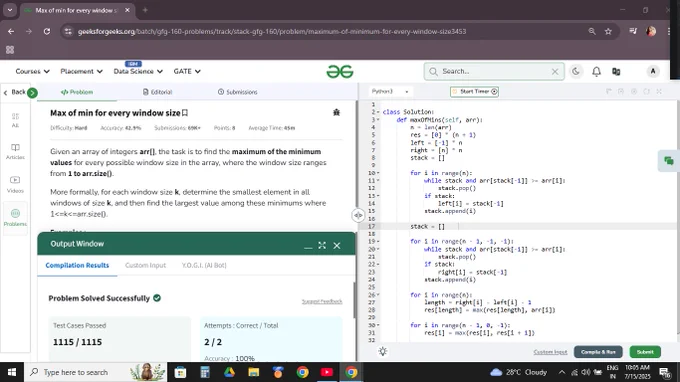Viewport: 680px width, 382px height.
Task: Open All in the left sidebar
Action: 15,120
